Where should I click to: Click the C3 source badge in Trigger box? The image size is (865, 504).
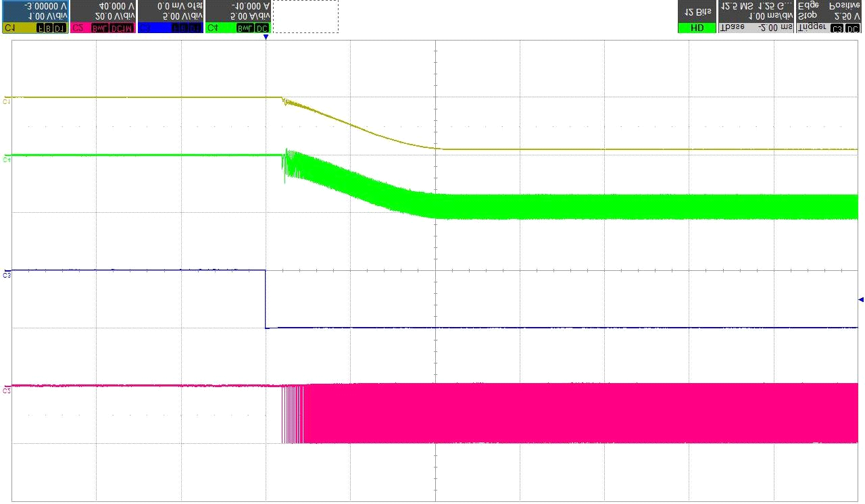point(837,28)
